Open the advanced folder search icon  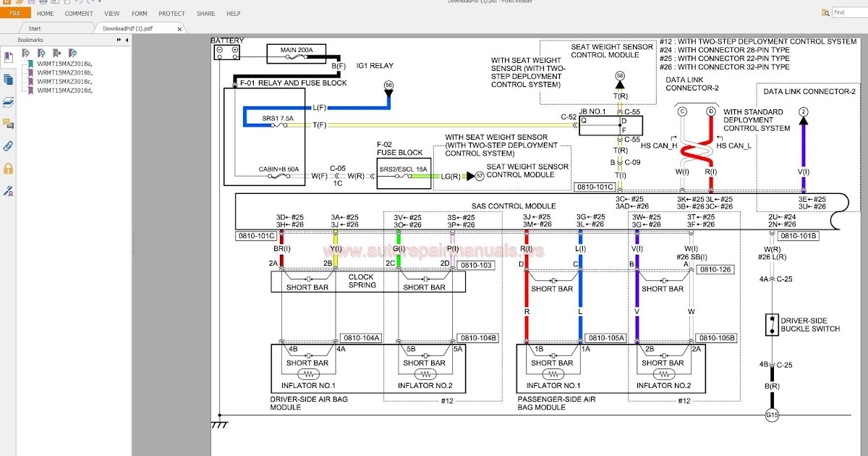pyautogui.click(x=825, y=12)
